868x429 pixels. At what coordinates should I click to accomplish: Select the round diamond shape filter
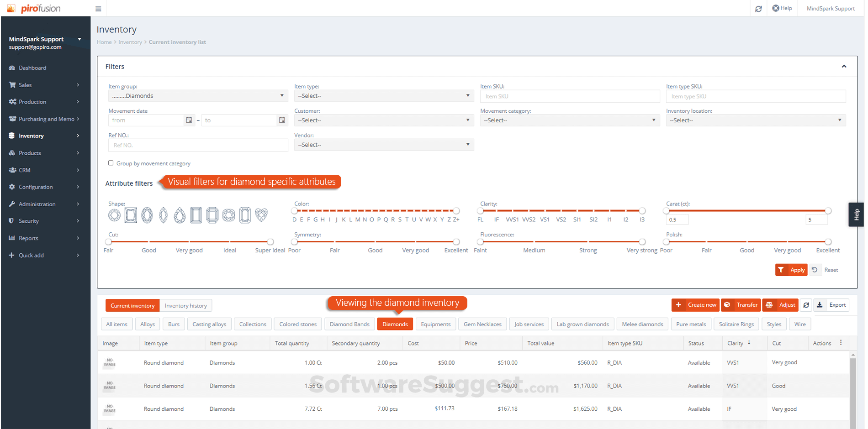coord(115,214)
